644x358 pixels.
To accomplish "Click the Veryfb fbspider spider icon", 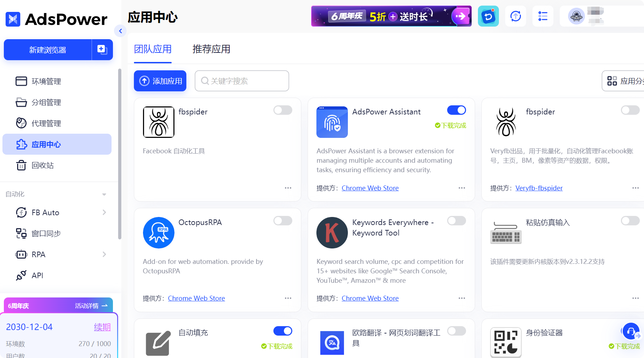I will point(506,122).
